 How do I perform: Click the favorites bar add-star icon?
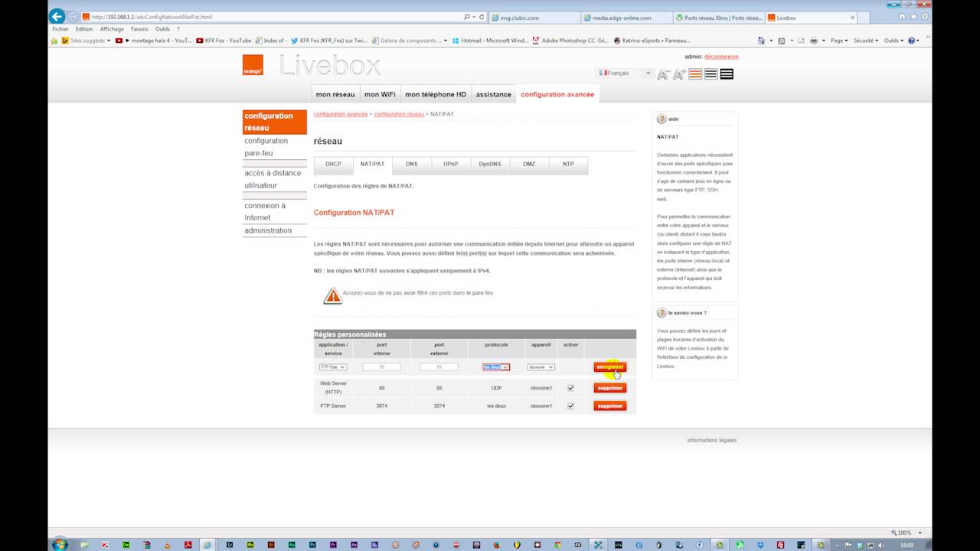tap(54, 41)
